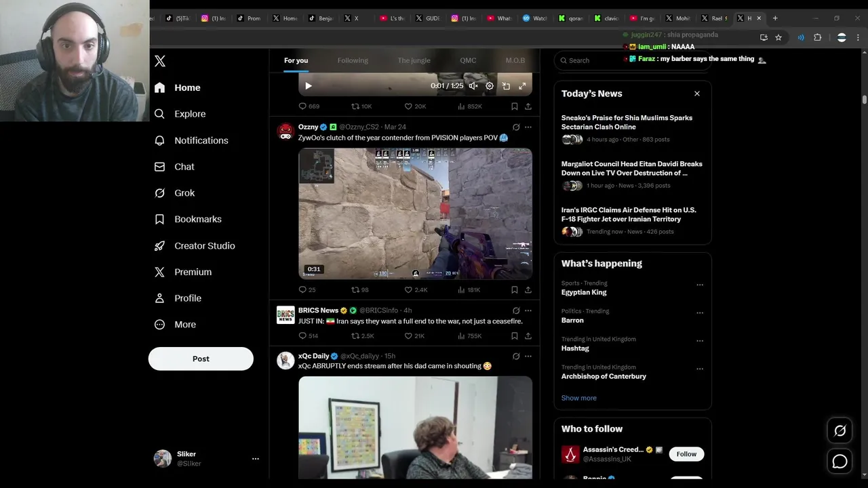
Task: Open the floating Grok button
Action: pos(840,430)
